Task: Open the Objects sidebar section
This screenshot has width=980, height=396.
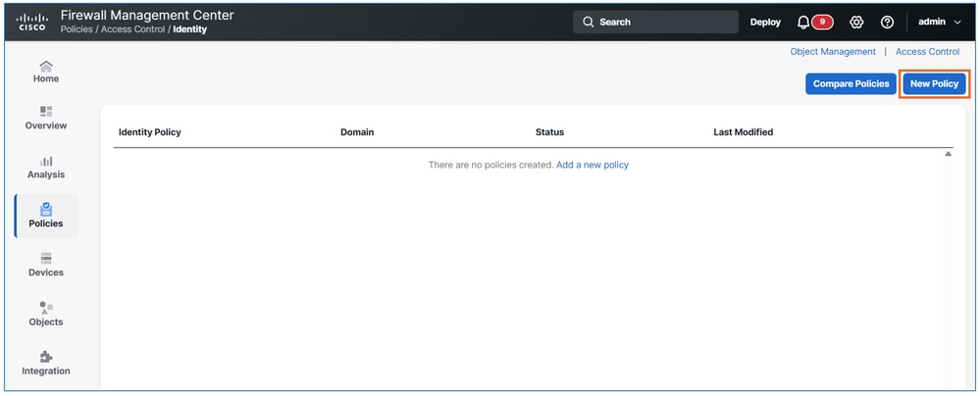Action: coord(46,315)
